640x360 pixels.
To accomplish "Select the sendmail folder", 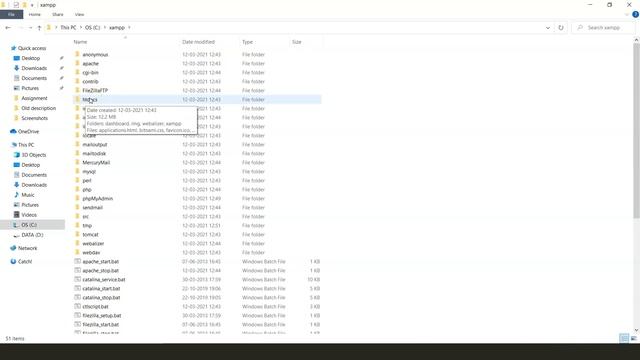I will tap(93, 207).
